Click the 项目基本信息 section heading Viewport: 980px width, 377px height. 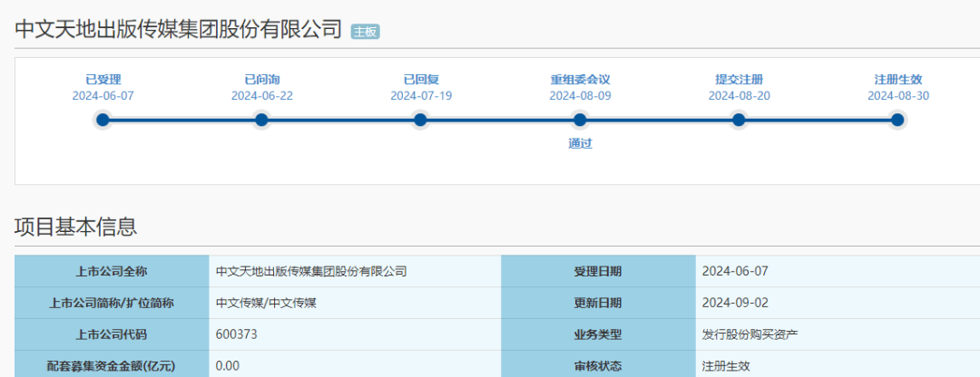point(75,227)
